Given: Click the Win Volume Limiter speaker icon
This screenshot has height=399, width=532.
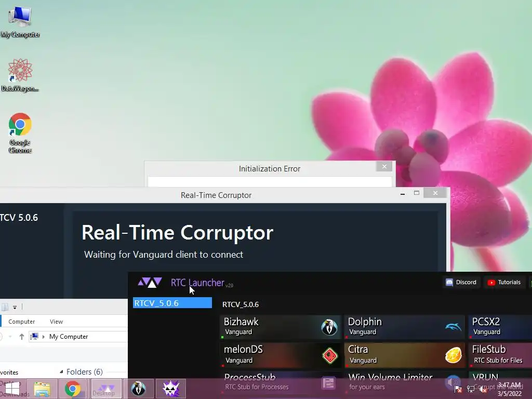Looking at the screenshot, I should click(x=453, y=383).
